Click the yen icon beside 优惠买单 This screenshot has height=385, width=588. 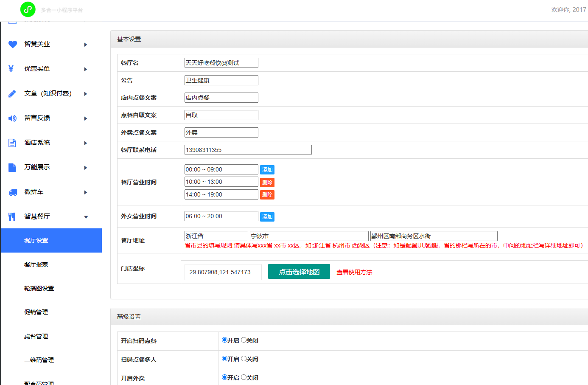click(11, 69)
